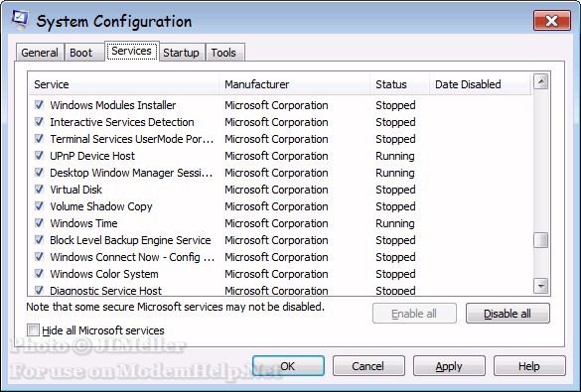Click Stopped status of Windows Modules Installer

pyautogui.click(x=395, y=105)
